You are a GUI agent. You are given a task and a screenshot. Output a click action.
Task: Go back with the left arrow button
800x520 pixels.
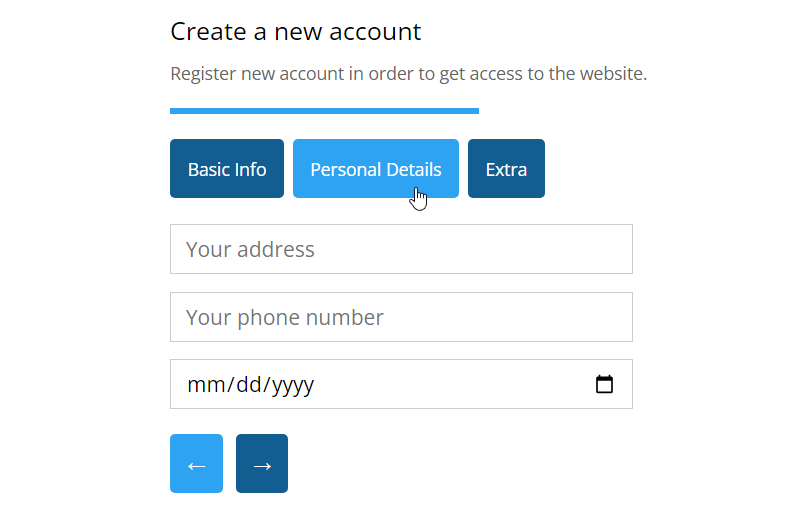pos(196,464)
